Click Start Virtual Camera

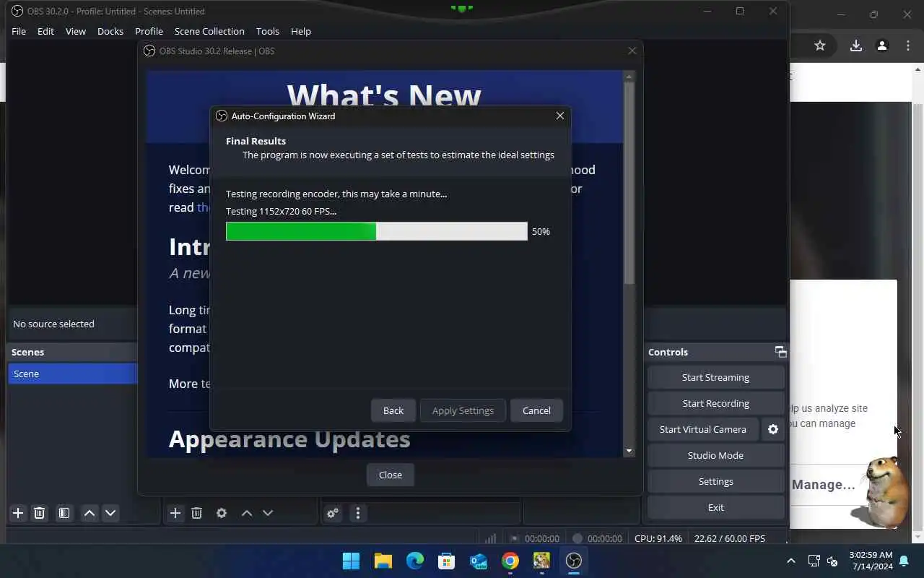[703, 429]
